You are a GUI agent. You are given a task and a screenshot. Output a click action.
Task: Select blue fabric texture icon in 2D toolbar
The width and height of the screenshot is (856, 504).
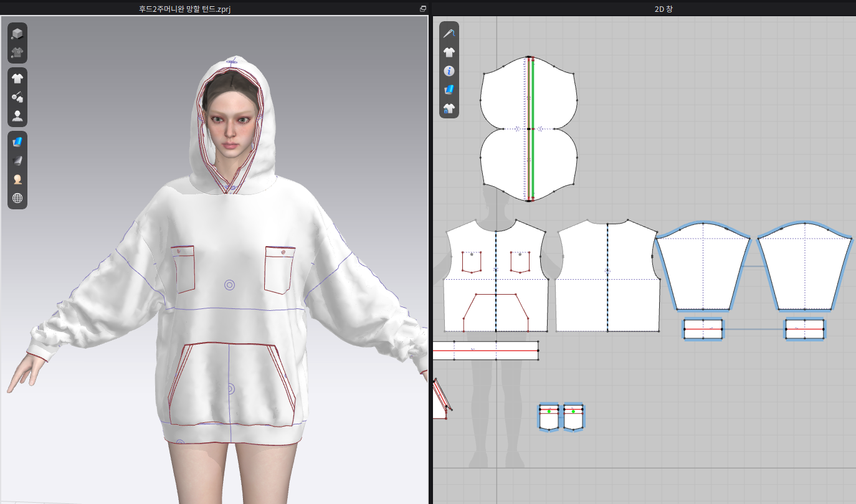(449, 90)
